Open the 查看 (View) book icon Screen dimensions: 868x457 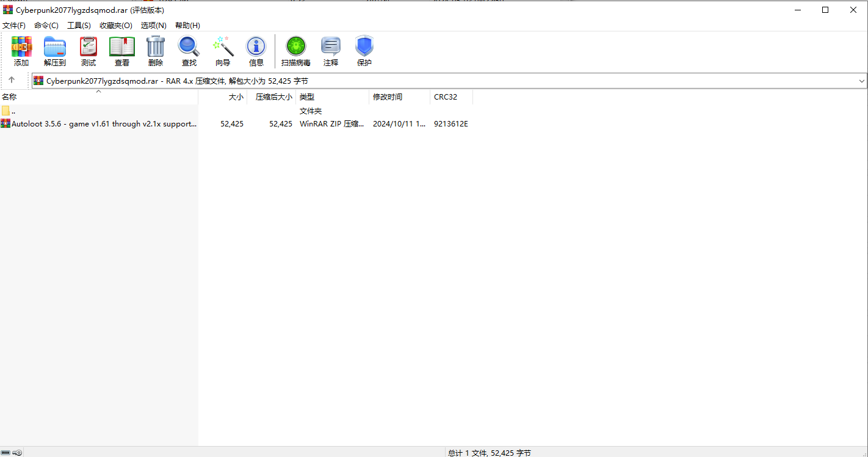(122, 51)
